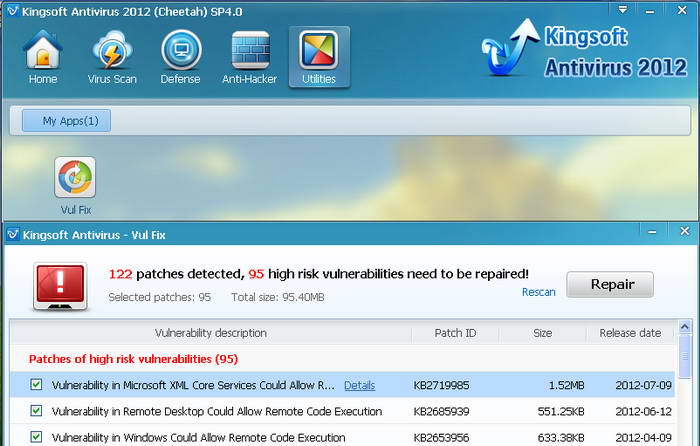Viewport: 700px width, 446px height.
Task: Uncheck the KB2653956 Windows vulnerability patch
Action: 36,437
